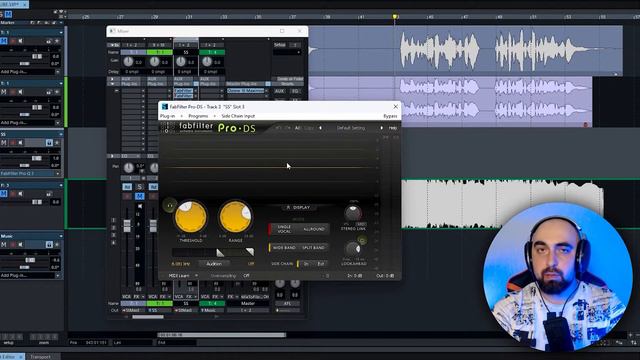Click the Master Plug-ins toggle icon in mixer
640x360 pixels.
click(268, 84)
